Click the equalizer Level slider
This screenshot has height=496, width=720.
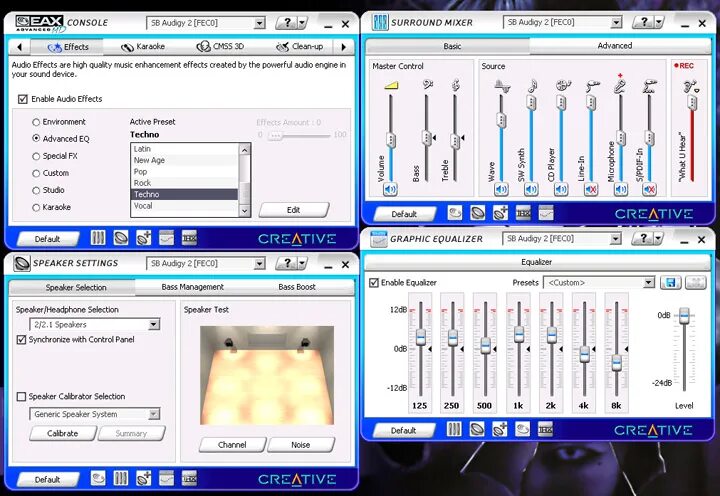pos(684,316)
